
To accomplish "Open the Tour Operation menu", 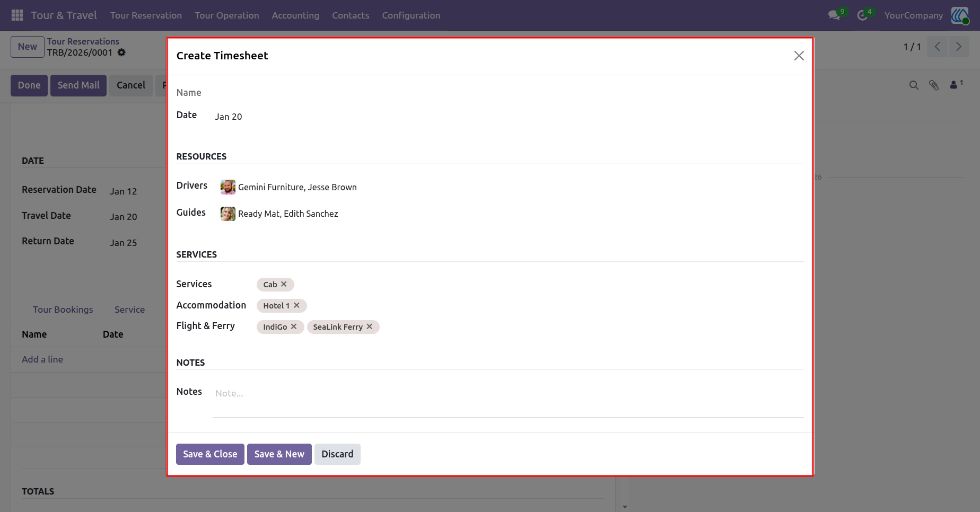I will tap(227, 15).
